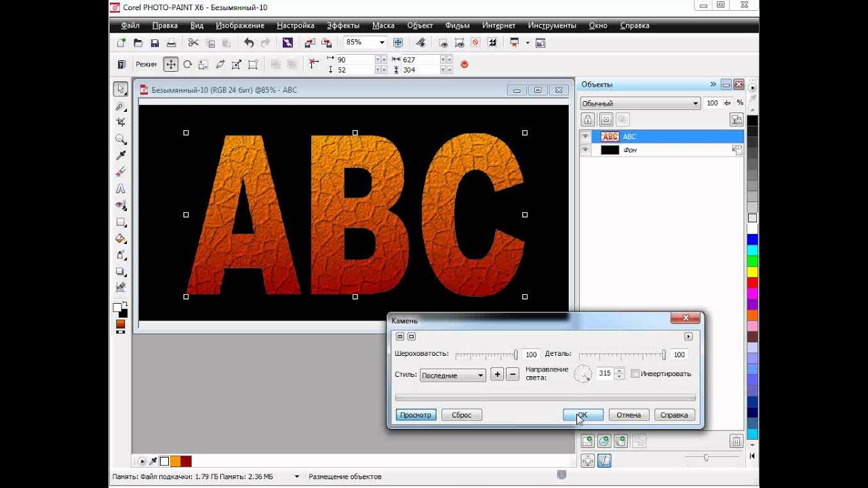This screenshot has height=488, width=868.
Task: Toggle the object marquee visibility icon
Action: pos(459,43)
